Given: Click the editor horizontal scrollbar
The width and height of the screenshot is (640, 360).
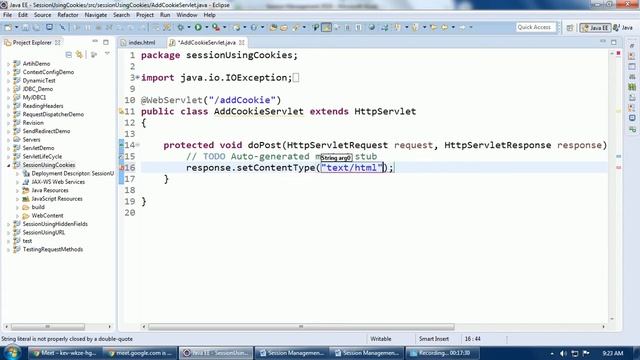Looking at the screenshot, I should (x=301, y=327).
